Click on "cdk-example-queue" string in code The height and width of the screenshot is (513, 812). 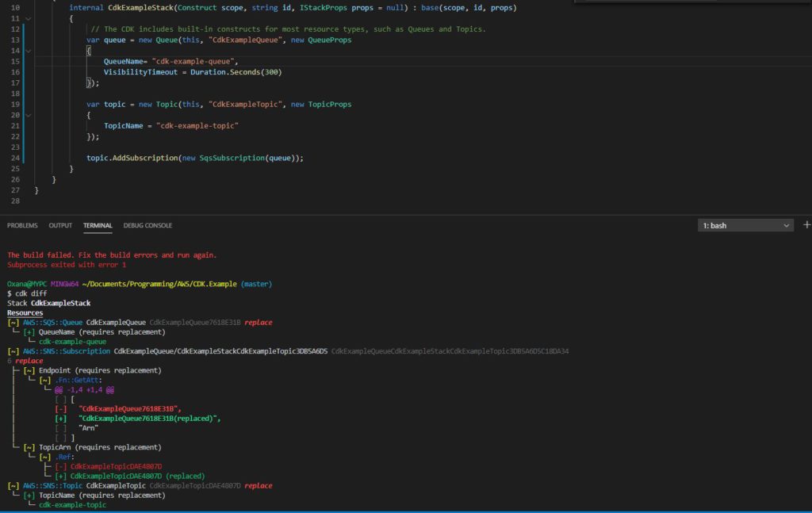[x=193, y=61]
